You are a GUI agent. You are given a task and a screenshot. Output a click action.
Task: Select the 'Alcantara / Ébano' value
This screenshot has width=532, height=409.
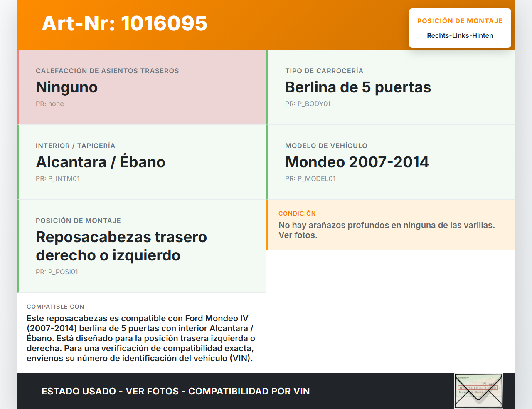[101, 162]
